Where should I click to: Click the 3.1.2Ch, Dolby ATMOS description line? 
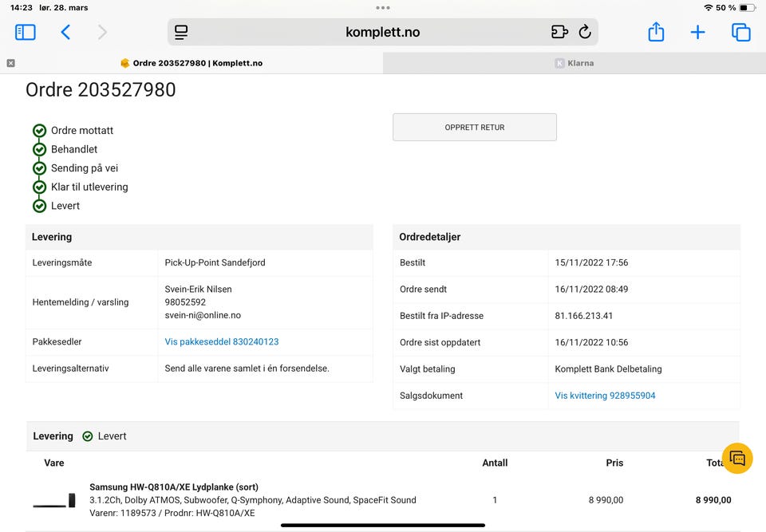253,500
